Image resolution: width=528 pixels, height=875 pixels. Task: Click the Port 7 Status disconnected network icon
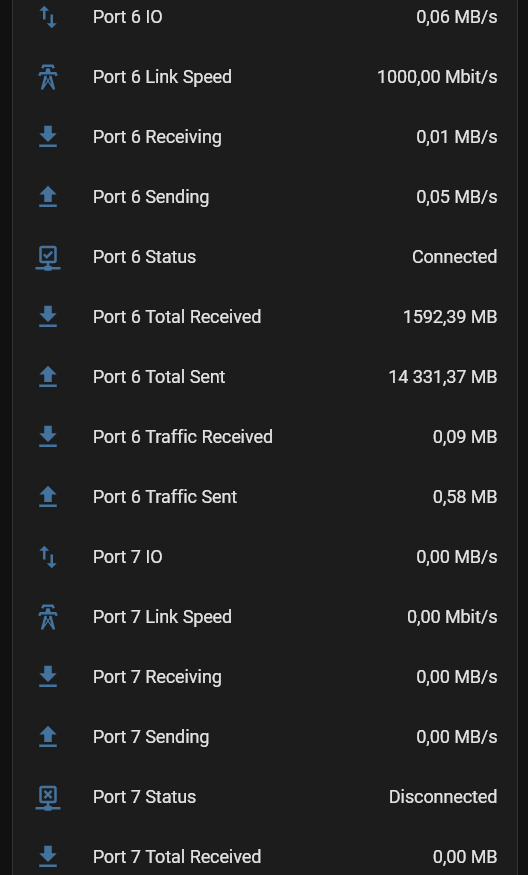coord(48,797)
